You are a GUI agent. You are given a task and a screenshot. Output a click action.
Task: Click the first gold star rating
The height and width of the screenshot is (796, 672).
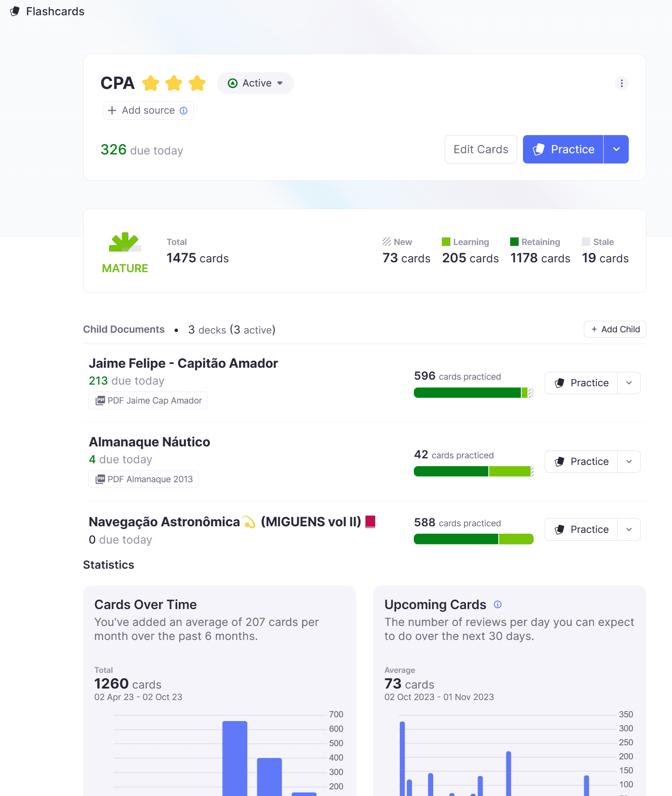pyautogui.click(x=151, y=83)
